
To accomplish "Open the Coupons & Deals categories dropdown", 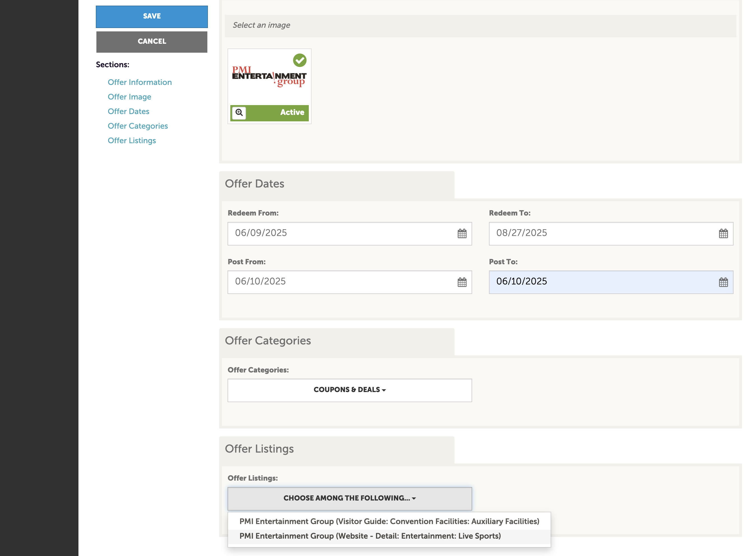I will [350, 390].
